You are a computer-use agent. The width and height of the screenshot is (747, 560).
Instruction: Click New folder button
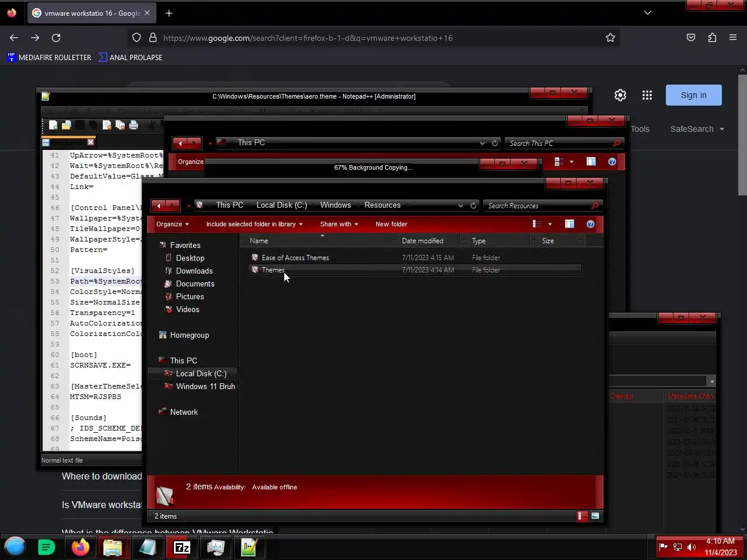tap(391, 224)
